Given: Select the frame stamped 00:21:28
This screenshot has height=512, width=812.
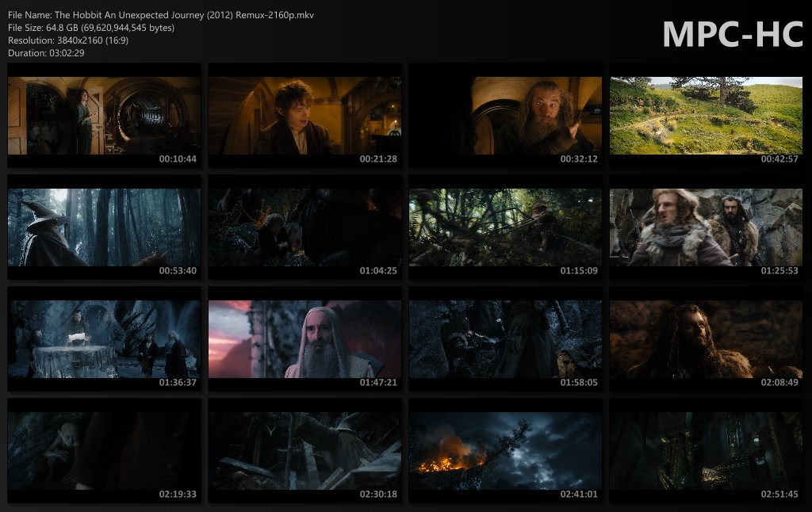Looking at the screenshot, I should click(304, 115).
